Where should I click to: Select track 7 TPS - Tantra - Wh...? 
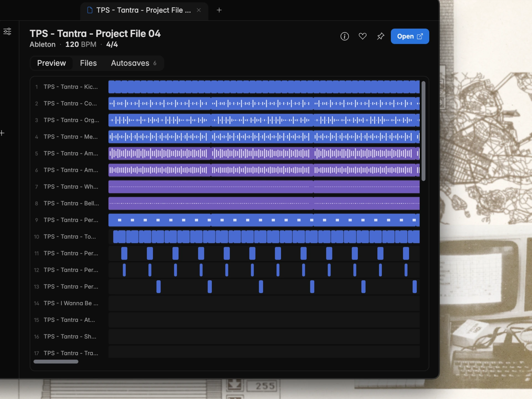(x=70, y=187)
